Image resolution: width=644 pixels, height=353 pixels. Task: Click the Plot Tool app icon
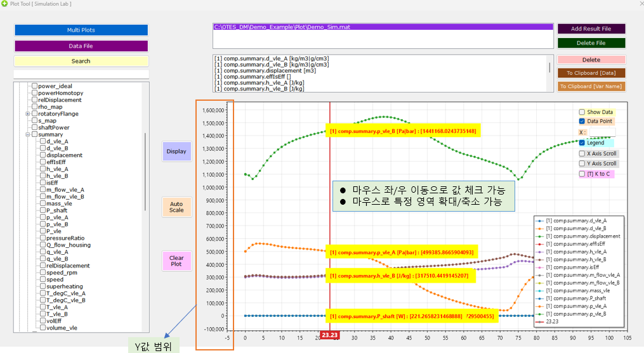(x=4, y=4)
